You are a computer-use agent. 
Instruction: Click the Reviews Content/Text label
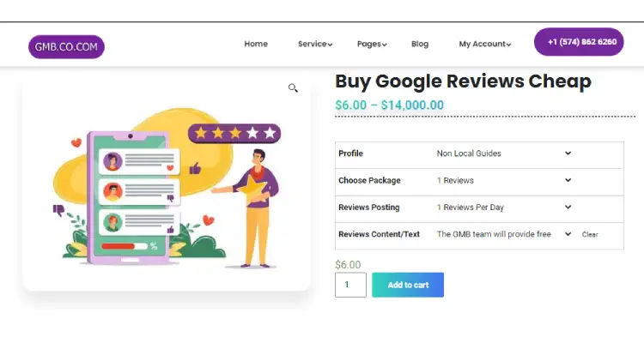[379, 234]
